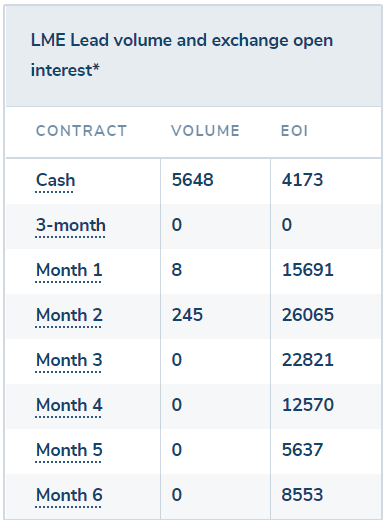The width and height of the screenshot is (387, 520).
Task: Click the CONTRACT column header
Action: [x=81, y=131]
